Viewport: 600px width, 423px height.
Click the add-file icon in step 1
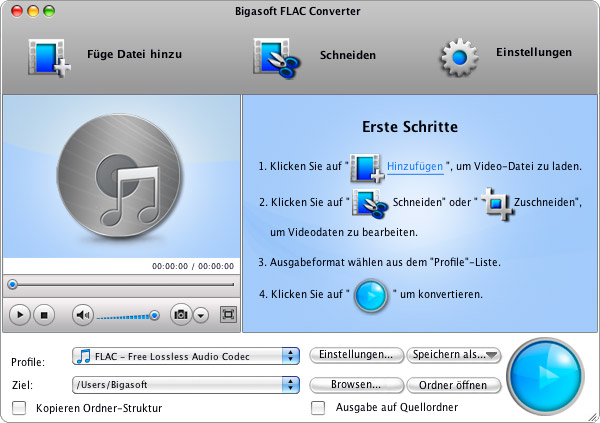(367, 168)
